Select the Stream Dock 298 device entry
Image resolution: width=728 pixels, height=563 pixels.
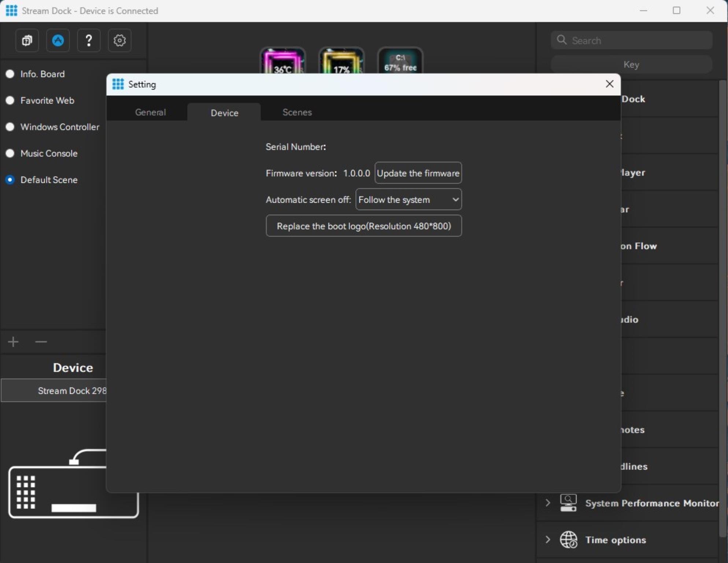coord(53,390)
